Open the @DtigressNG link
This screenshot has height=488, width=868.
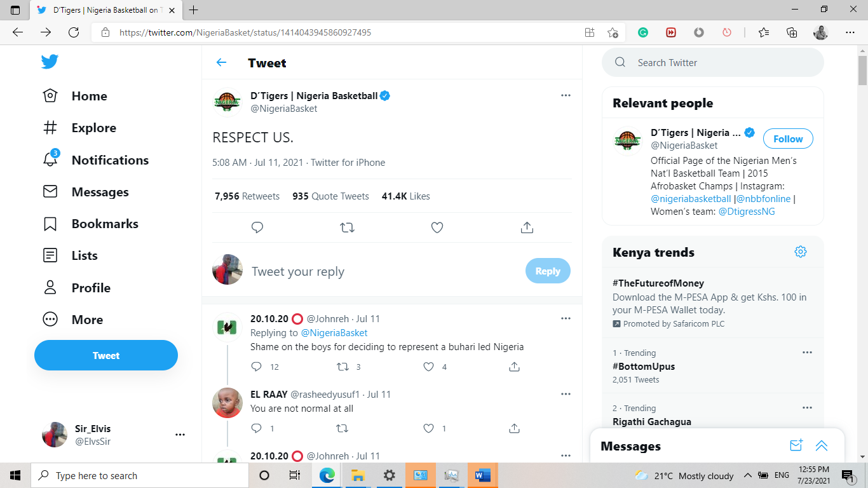747,212
